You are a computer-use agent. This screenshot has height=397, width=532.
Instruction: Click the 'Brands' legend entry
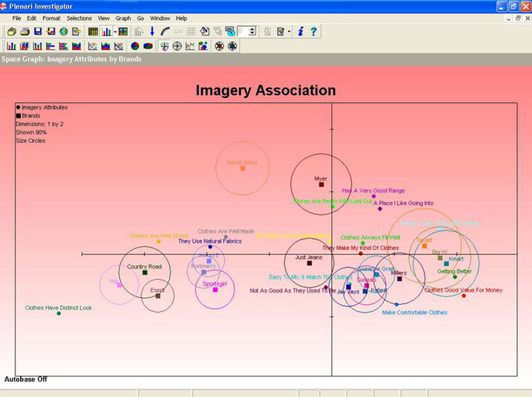(x=28, y=116)
